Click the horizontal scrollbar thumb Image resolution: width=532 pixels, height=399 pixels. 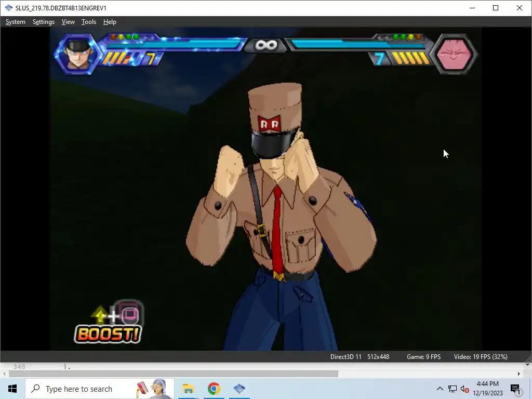tap(174, 374)
